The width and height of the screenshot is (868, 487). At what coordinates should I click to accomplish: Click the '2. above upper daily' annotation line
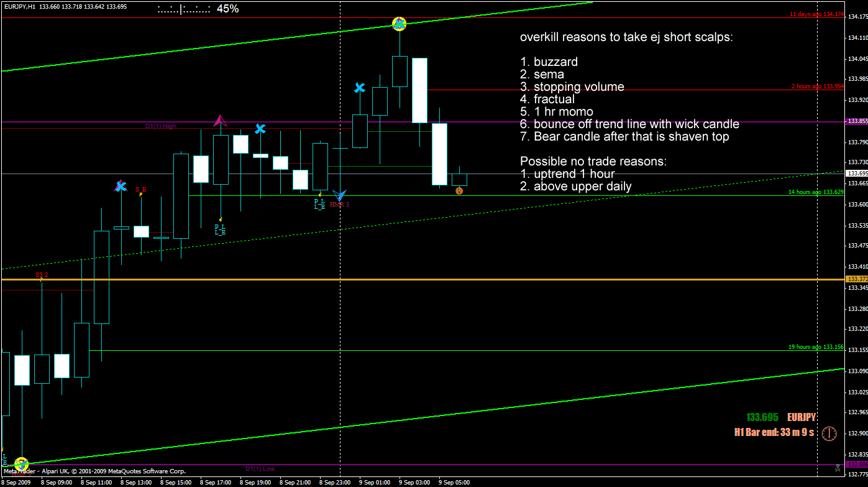[x=576, y=186]
